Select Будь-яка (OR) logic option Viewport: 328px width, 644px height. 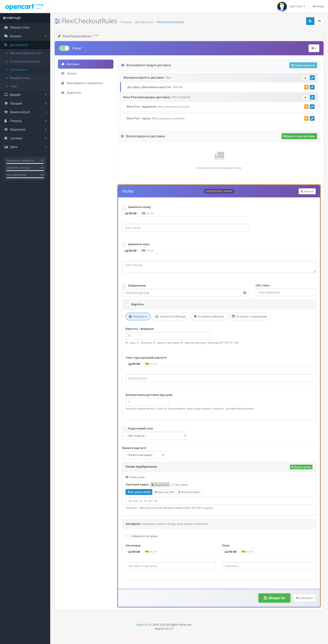coord(164,492)
